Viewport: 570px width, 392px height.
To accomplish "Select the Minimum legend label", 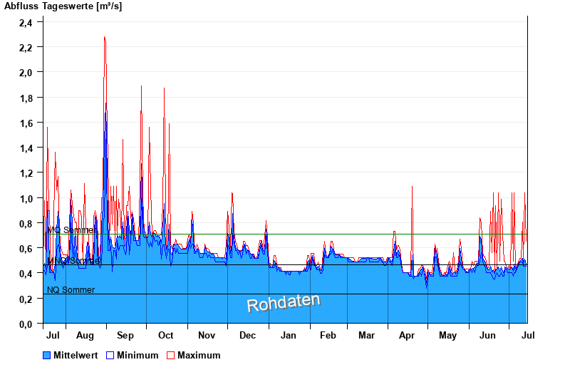I will (138, 355).
